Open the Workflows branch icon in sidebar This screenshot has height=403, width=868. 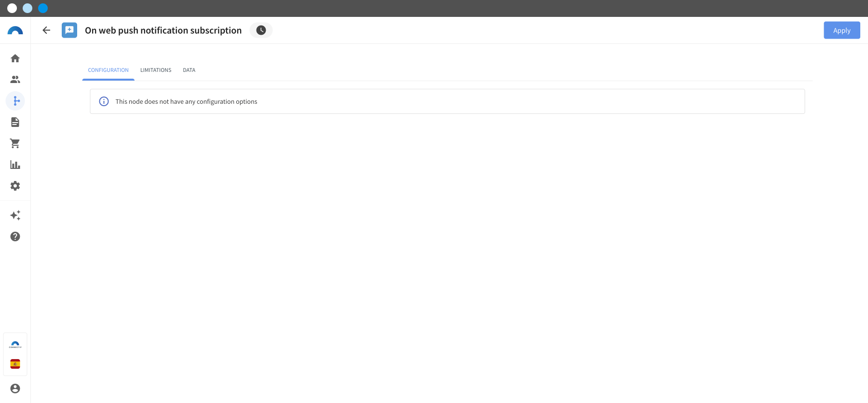15,101
